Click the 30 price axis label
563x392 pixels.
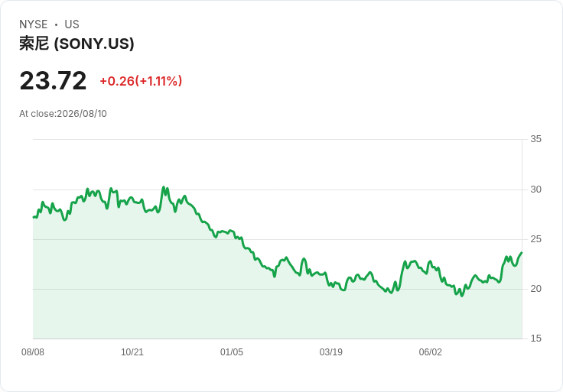click(535, 190)
